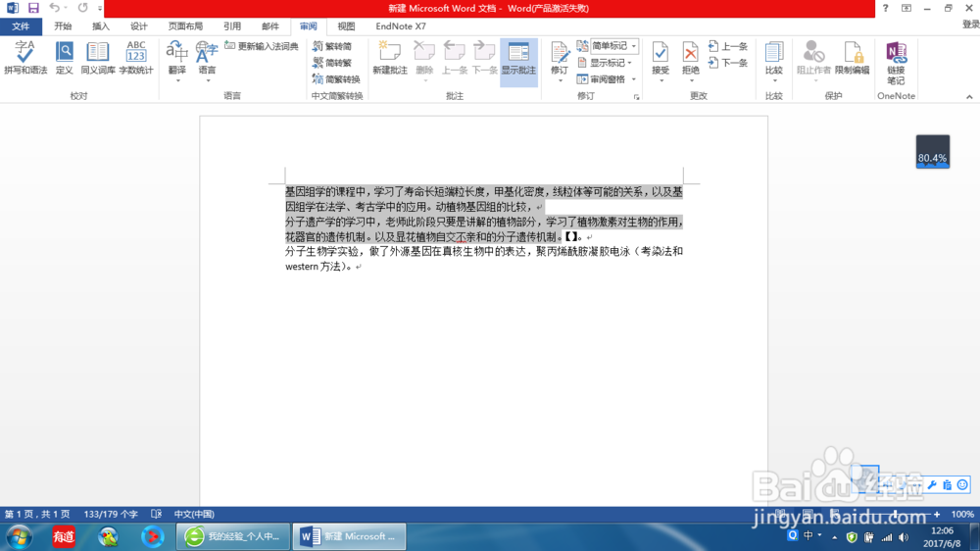
Task: Click the 比较 compare documents icon
Action: click(x=774, y=62)
